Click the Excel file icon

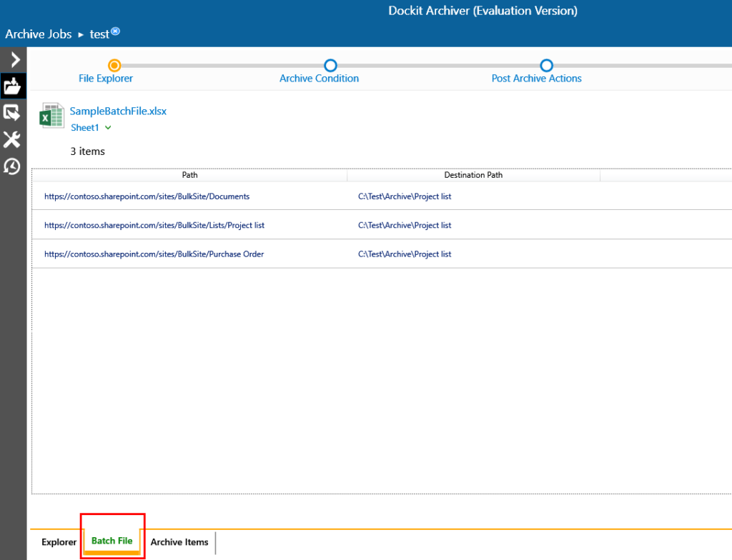[x=51, y=116]
